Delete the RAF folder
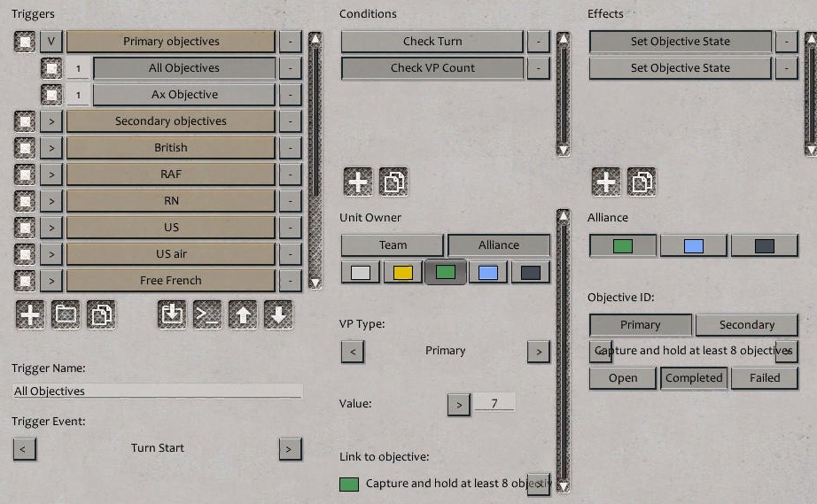 coord(291,174)
